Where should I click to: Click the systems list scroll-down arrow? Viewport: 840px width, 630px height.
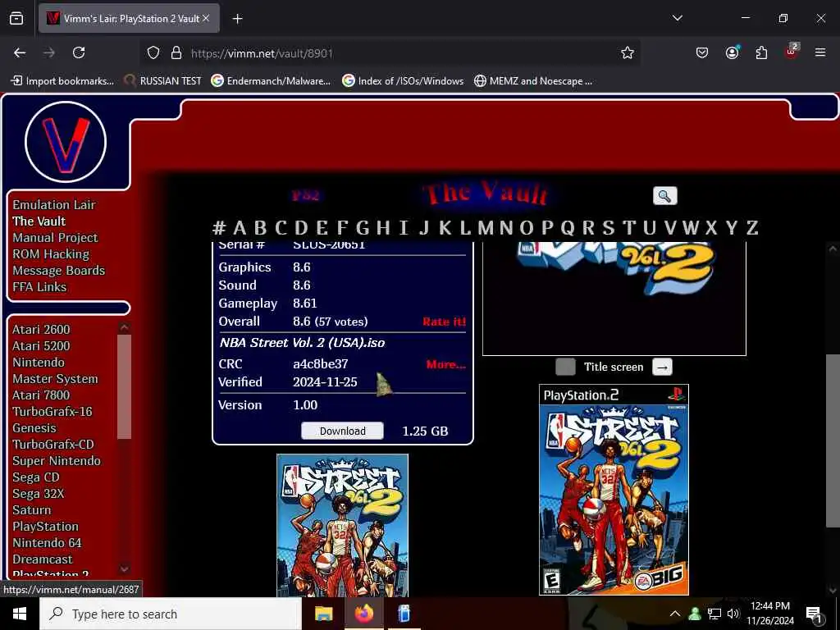click(125, 569)
